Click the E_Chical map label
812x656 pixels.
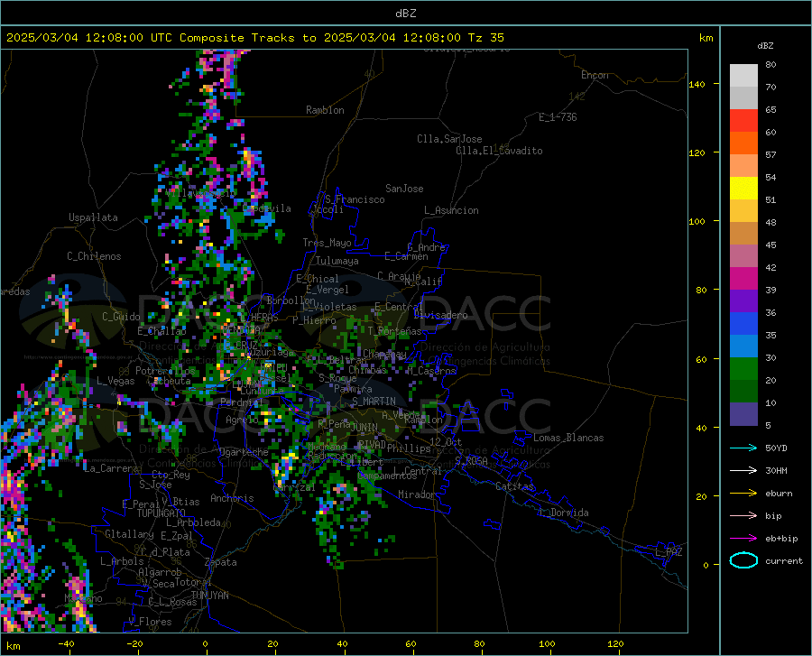[318, 279]
